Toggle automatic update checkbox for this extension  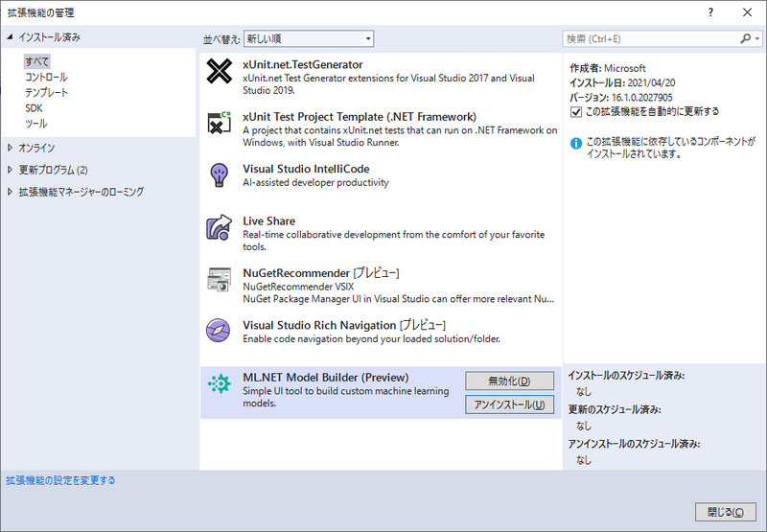(x=576, y=112)
